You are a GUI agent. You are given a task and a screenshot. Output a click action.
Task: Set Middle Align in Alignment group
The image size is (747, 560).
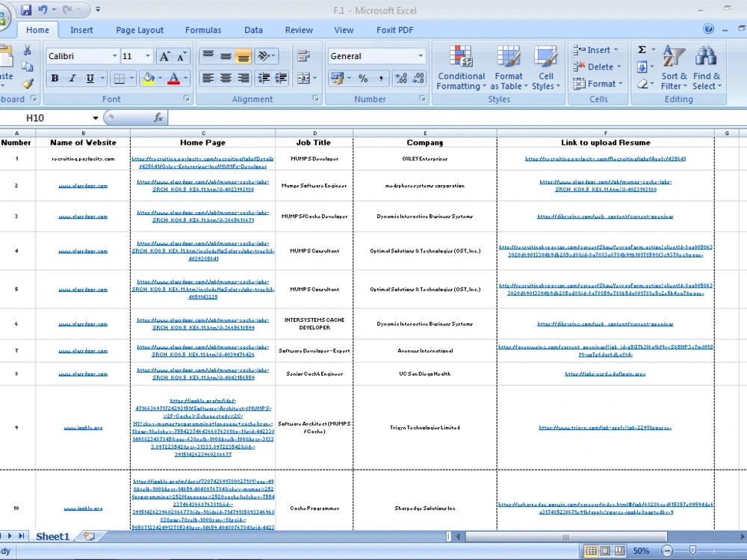tap(226, 56)
